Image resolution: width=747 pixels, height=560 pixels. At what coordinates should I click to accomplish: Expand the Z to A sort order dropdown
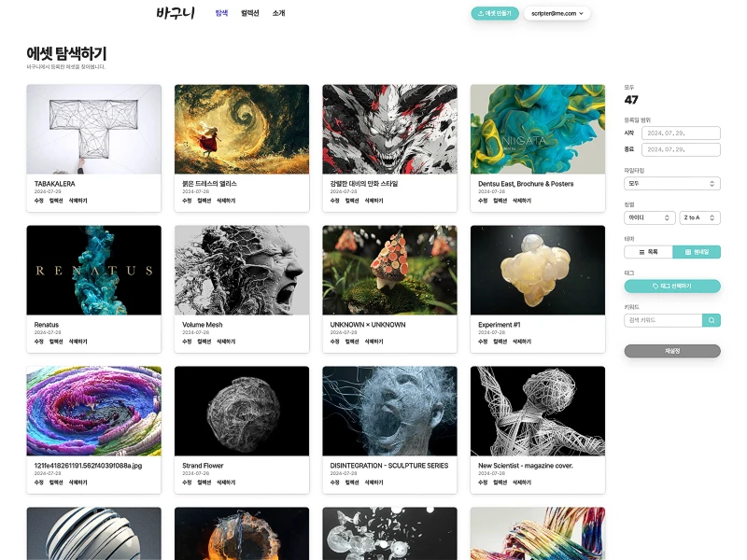pyautogui.click(x=699, y=217)
